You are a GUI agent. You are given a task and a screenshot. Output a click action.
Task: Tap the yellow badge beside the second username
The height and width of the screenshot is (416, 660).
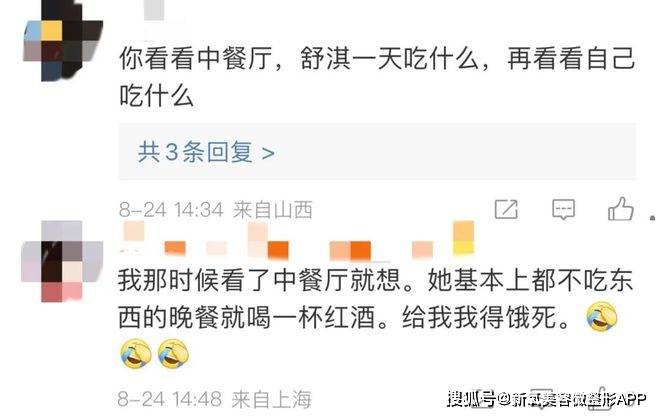(x=463, y=238)
